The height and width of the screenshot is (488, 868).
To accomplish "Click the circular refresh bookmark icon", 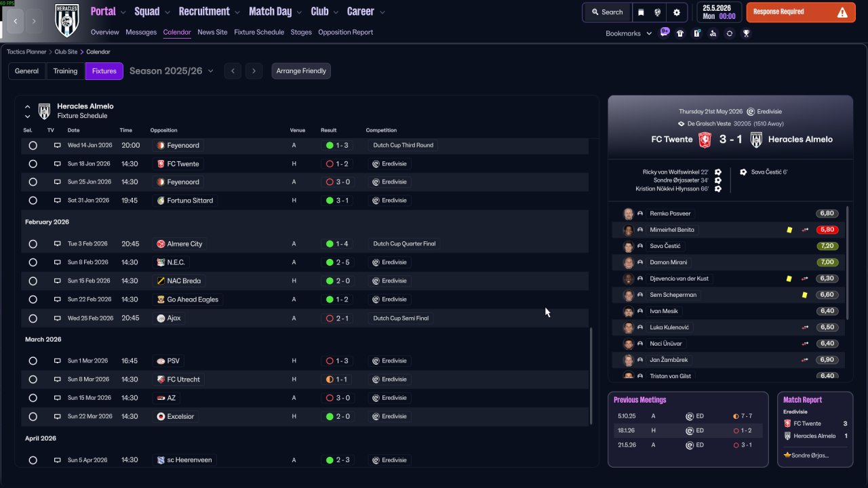I will pyautogui.click(x=730, y=33).
